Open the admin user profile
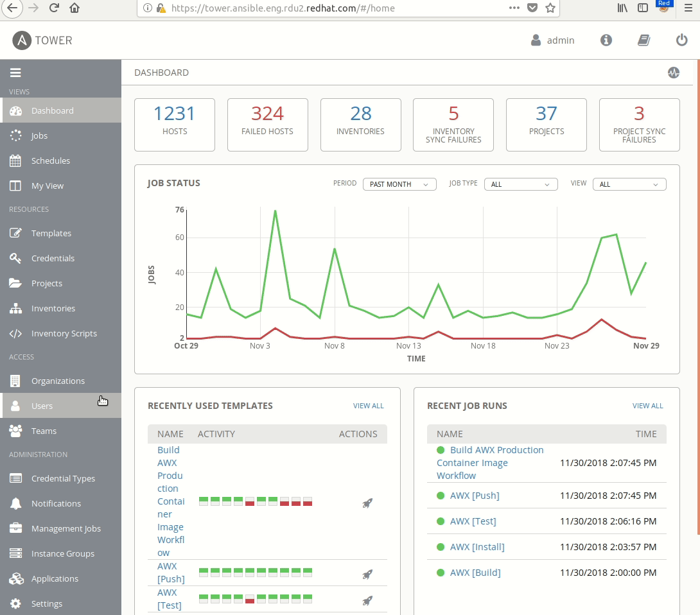Viewport: 700px width, 615px height. pyautogui.click(x=552, y=40)
